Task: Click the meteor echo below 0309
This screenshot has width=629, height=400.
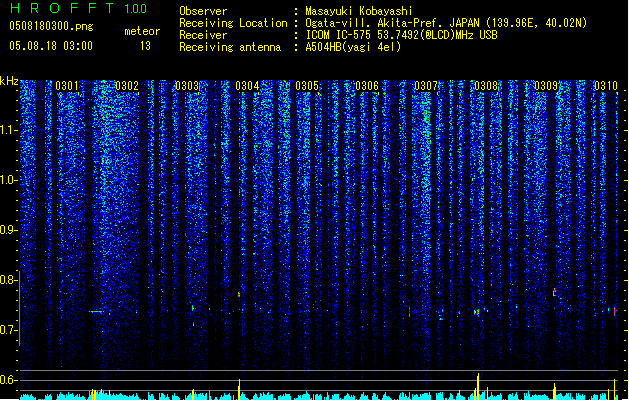Action: [554, 292]
